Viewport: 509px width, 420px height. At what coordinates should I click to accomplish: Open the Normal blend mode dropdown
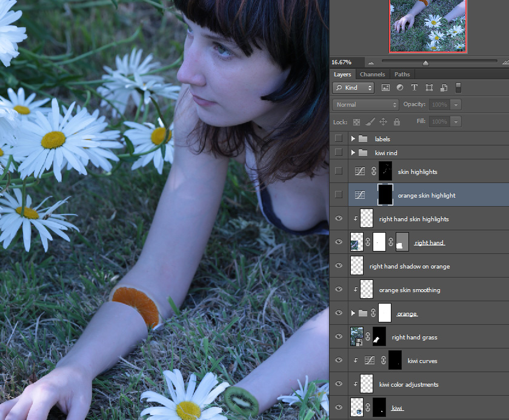click(x=365, y=104)
